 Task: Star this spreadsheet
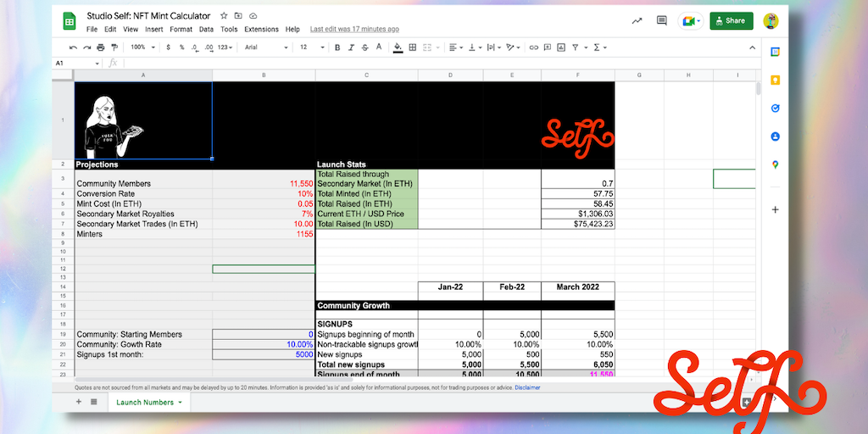[x=224, y=16]
